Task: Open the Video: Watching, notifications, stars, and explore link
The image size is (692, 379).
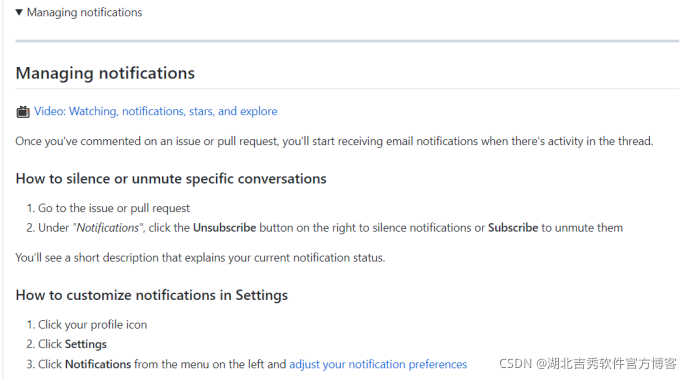Action: pyautogui.click(x=156, y=111)
